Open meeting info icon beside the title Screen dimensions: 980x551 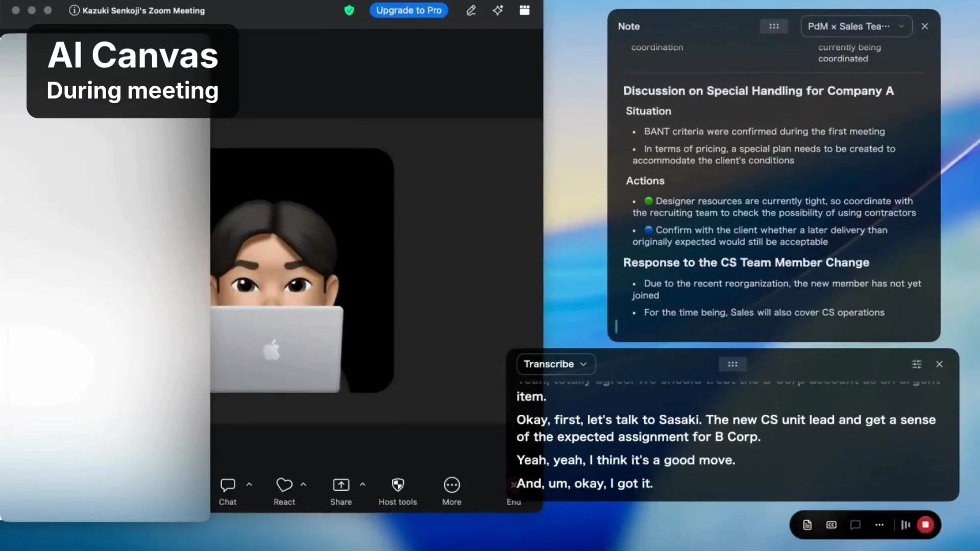pyautogui.click(x=74, y=10)
